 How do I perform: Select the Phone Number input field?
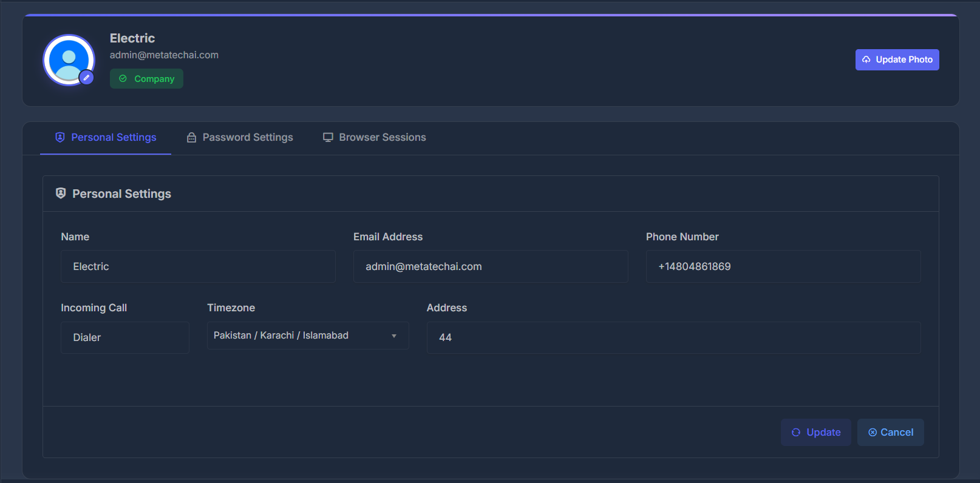[x=783, y=266]
